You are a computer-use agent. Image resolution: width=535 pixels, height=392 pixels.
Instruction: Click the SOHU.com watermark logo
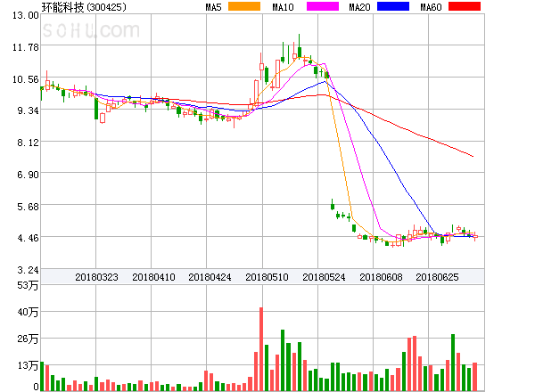91,32
